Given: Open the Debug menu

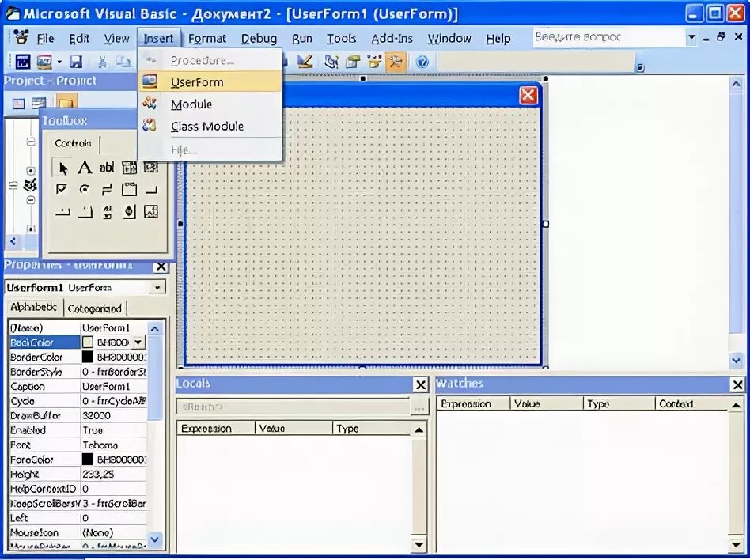Looking at the screenshot, I should tap(259, 38).
